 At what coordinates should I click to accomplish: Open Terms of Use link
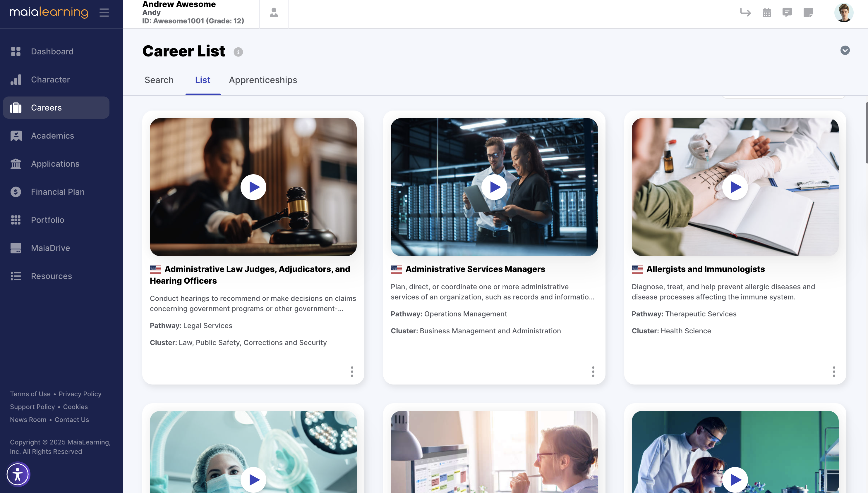(30, 394)
